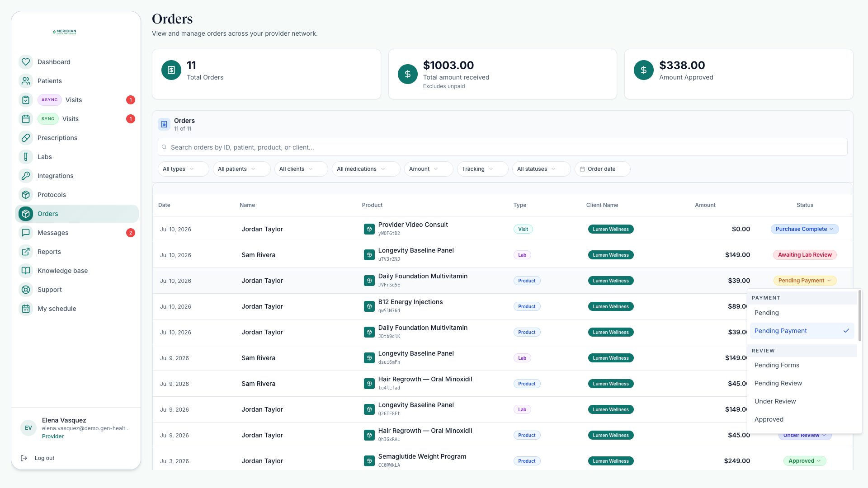This screenshot has width=868, height=488.
Task: Click the Orders table header icon
Action: click(164, 124)
